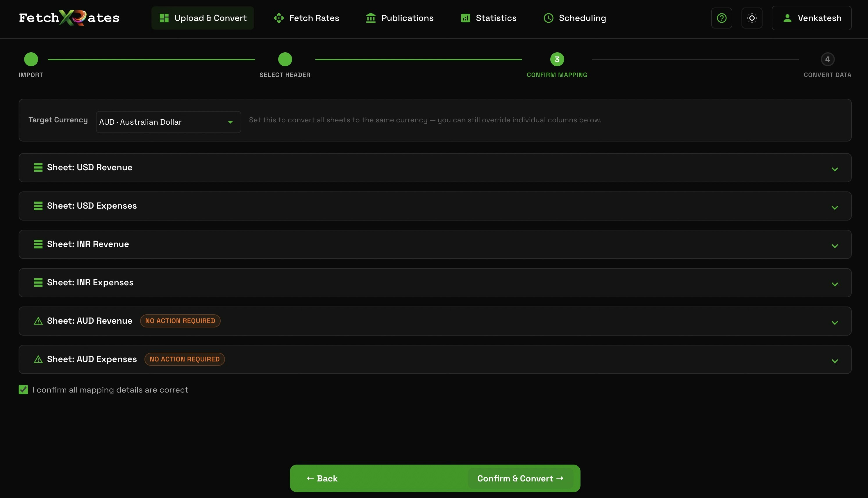Viewport: 868px width, 498px height.
Task: Click the Sheet: INR Expenses title
Action: coord(90,282)
